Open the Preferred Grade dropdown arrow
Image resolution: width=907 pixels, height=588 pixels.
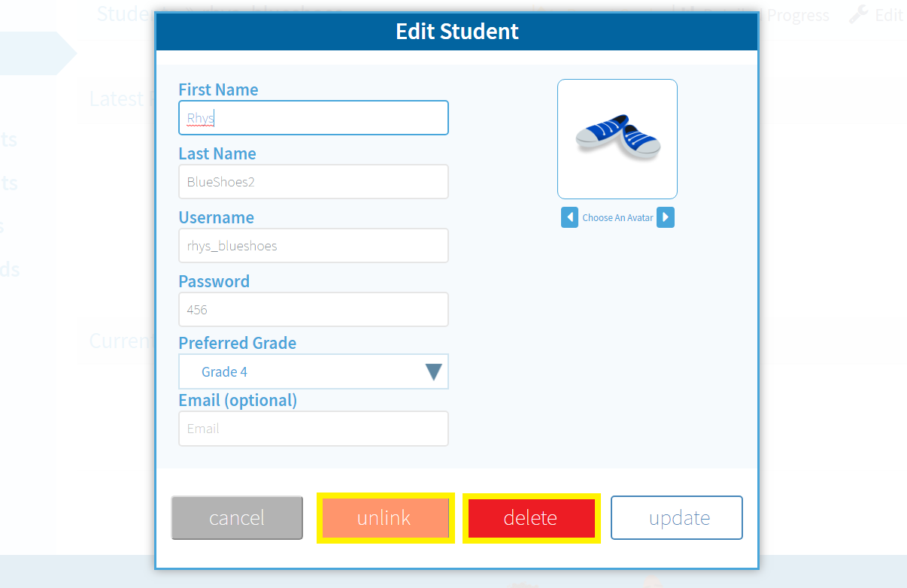tap(433, 371)
